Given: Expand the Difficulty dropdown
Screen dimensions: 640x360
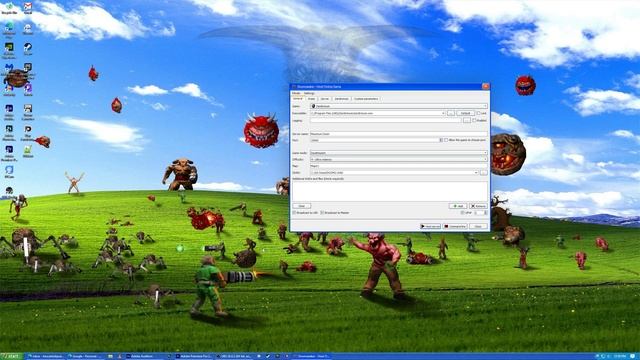Looking at the screenshot, I should tap(399, 160).
